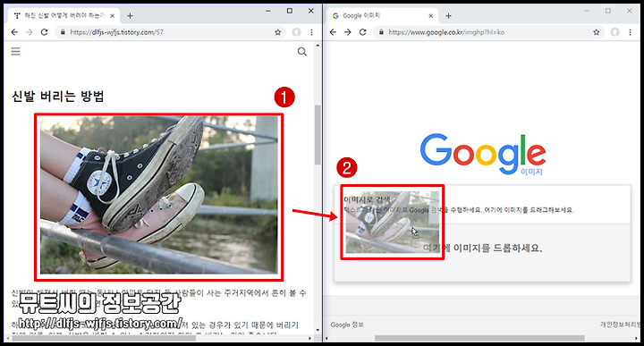
Task: Open Chrome menu in Google window
Action: pyautogui.click(x=631, y=32)
